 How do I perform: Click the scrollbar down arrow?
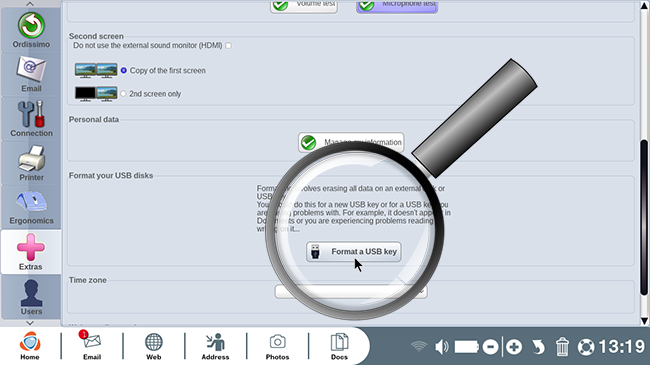coord(644,321)
